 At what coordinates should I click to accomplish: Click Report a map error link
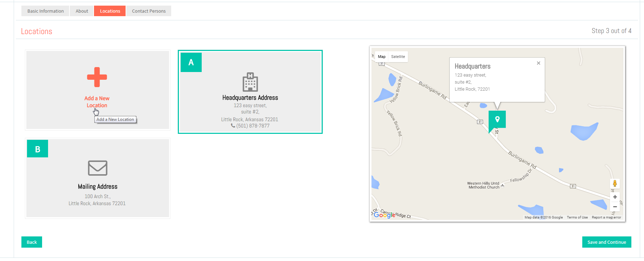click(x=606, y=217)
